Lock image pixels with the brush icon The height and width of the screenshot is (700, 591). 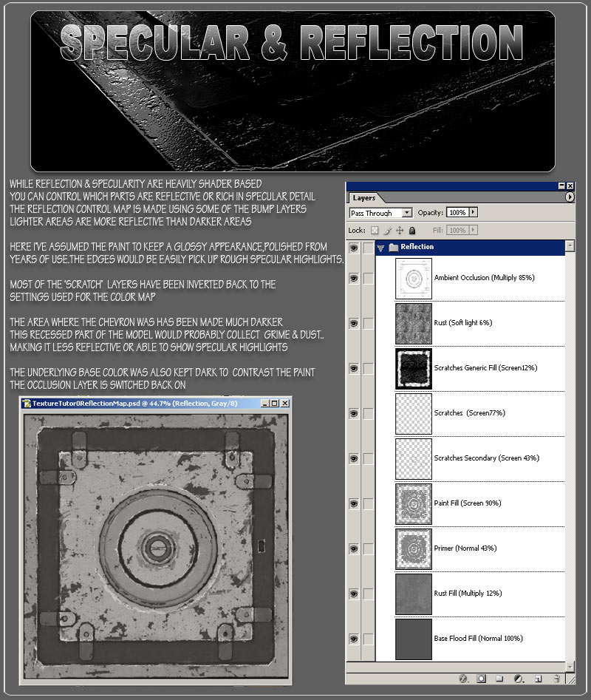click(x=387, y=231)
